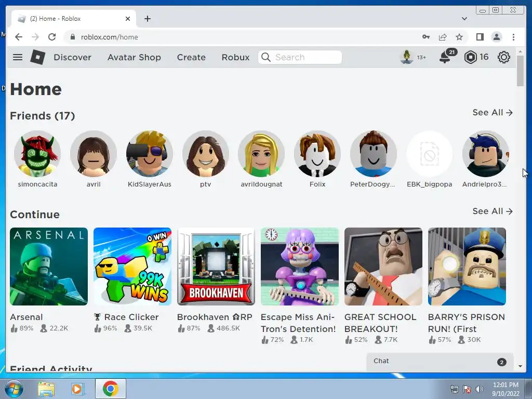Click See All for Continue
This screenshot has height=399, width=532.
pyautogui.click(x=493, y=211)
